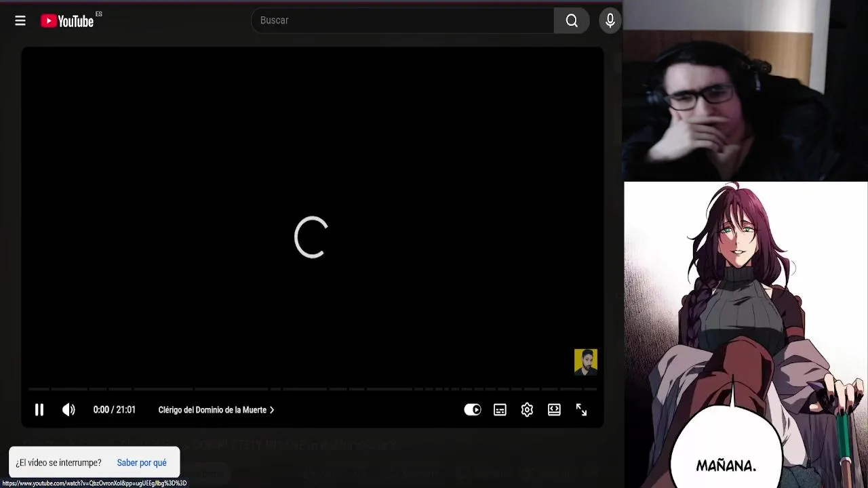Image resolution: width=868 pixels, height=488 pixels.
Task: Click the 0:00 / 21:01 time display
Action: (115, 410)
